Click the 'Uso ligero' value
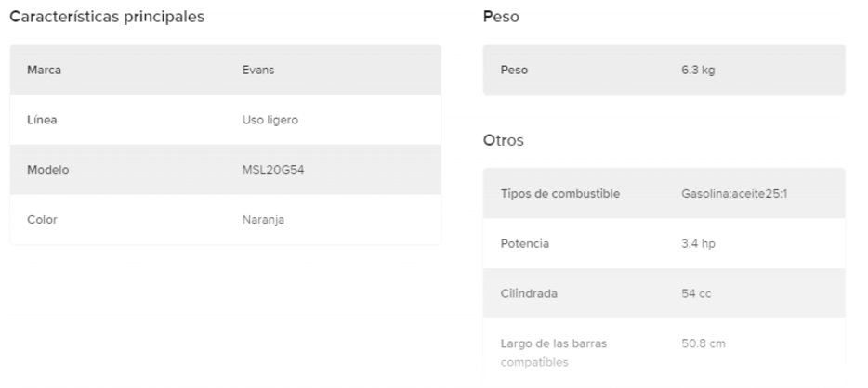 point(270,121)
